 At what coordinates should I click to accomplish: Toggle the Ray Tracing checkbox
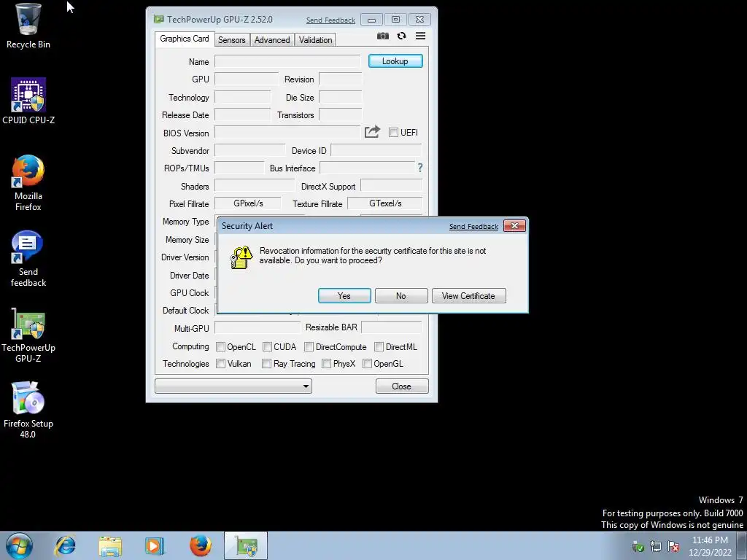click(x=266, y=364)
